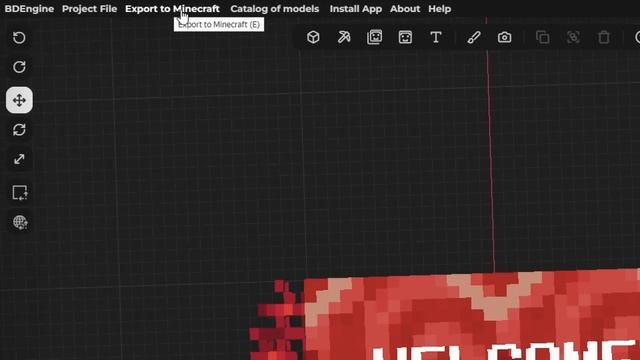The image size is (640, 360).
Task: Open Catalog of models
Action: coord(274,9)
